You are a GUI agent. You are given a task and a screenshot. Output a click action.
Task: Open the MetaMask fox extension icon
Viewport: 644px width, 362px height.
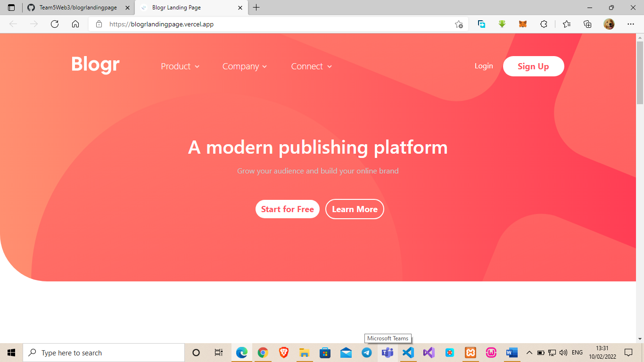[523, 24]
